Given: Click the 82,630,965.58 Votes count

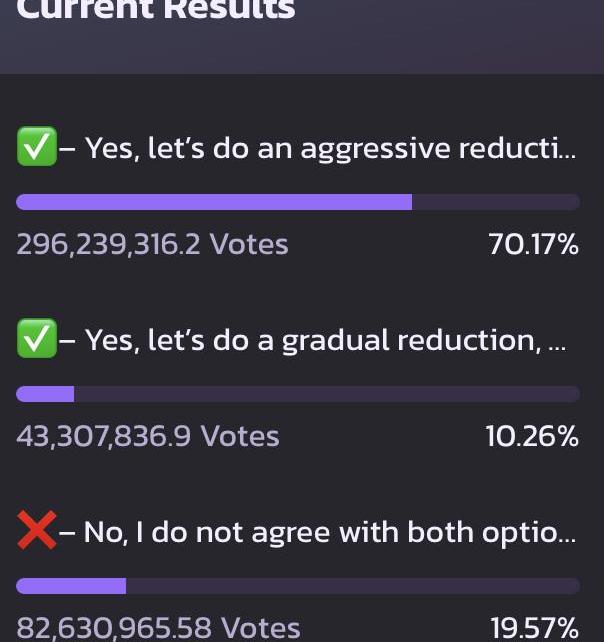Looking at the screenshot, I should pos(158,628).
